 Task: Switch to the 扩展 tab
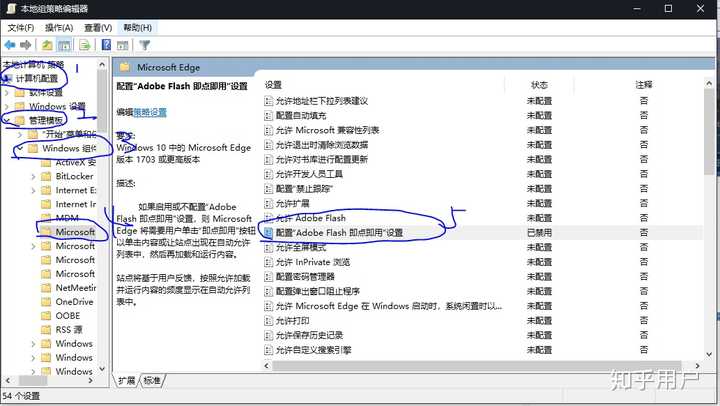pyautogui.click(x=126, y=380)
